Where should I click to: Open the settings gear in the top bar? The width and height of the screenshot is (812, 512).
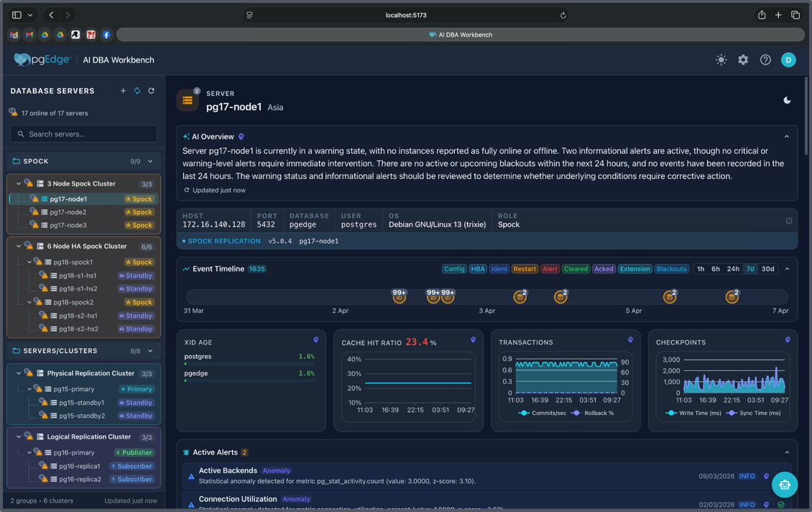tap(743, 60)
